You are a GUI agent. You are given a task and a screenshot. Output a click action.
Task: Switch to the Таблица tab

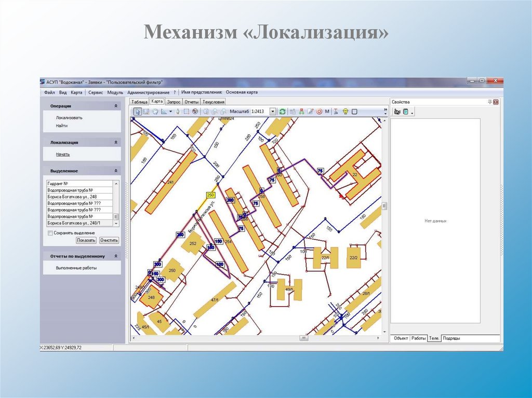pyautogui.click(x=139, y=102)
